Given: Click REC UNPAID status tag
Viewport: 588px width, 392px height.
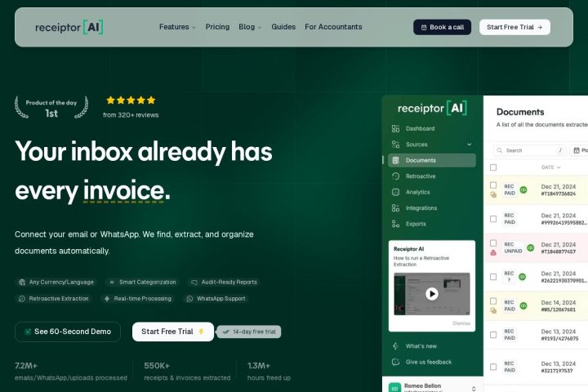Looking at the screenshot, I should point(514,247).
